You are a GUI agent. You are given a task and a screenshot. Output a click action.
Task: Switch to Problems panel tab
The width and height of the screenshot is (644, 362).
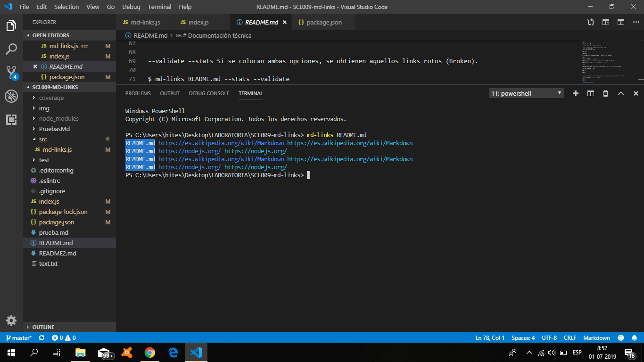coord(138,93)
